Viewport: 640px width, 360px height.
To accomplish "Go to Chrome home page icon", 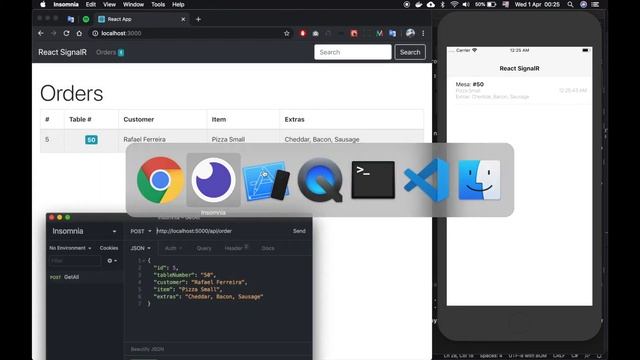I will (79, 33).
